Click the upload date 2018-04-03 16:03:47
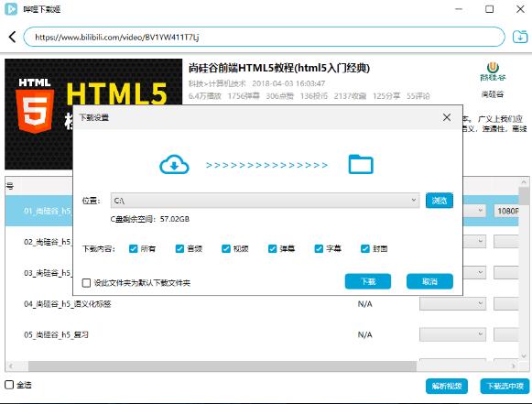The image size is (532, 404). pyautogui.click(x=288, y=83)
